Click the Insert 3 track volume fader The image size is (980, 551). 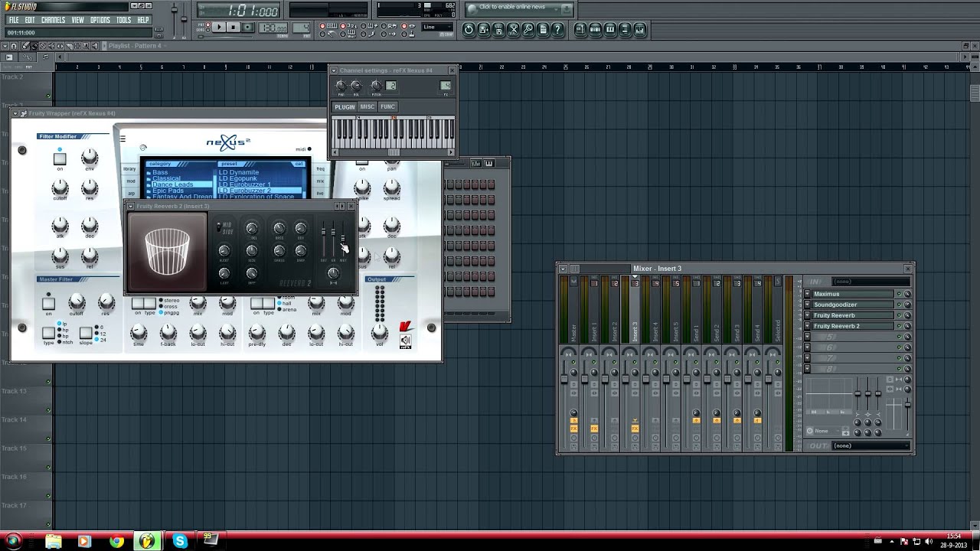pos(626,379)
